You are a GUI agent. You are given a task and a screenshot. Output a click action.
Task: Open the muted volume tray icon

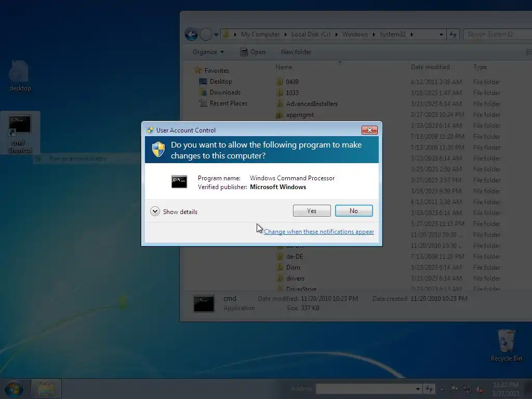[480, 389]
